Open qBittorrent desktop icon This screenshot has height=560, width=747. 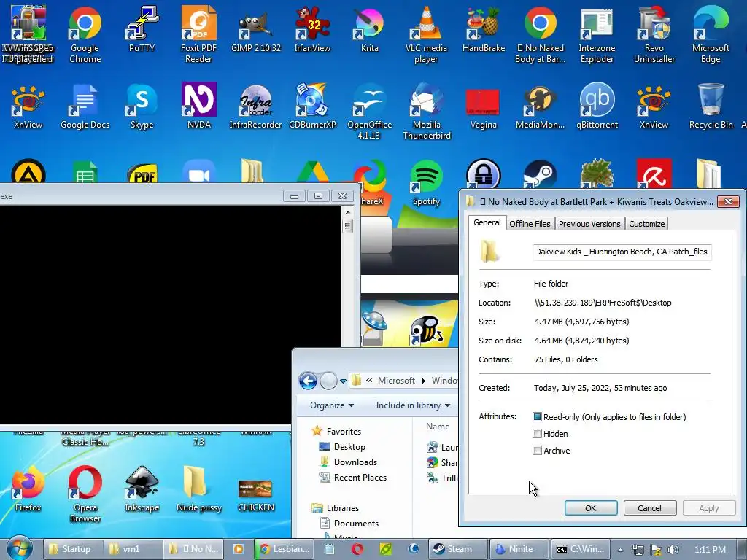click(597, 106)
